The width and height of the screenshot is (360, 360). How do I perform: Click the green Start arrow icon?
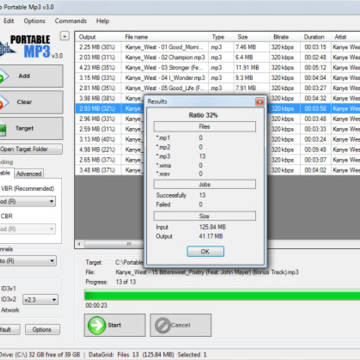point(96,325)
